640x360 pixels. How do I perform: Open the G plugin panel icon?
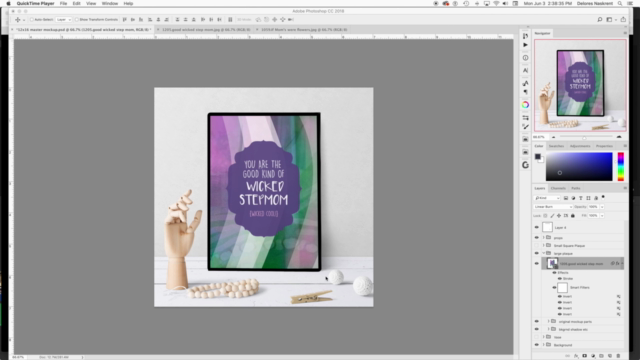[x=525, y=165]
